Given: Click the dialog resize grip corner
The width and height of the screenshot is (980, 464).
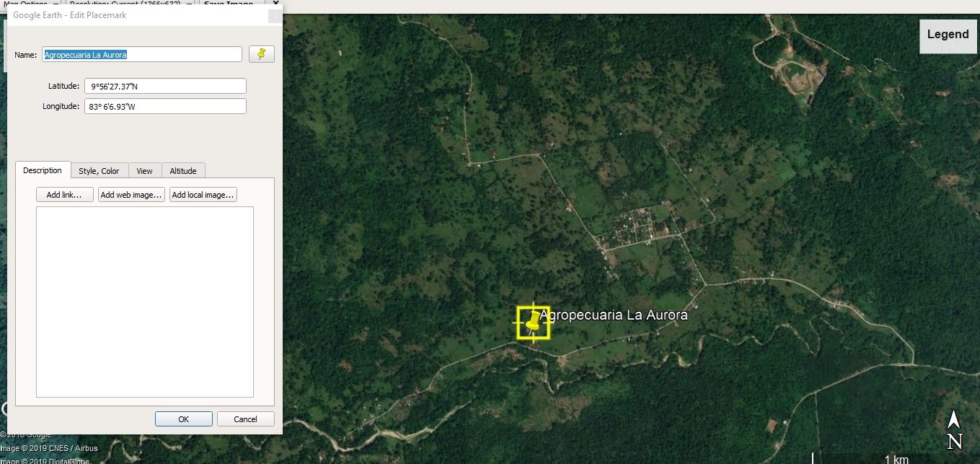Looking at the screenshot, I should [x=278, y=431].
